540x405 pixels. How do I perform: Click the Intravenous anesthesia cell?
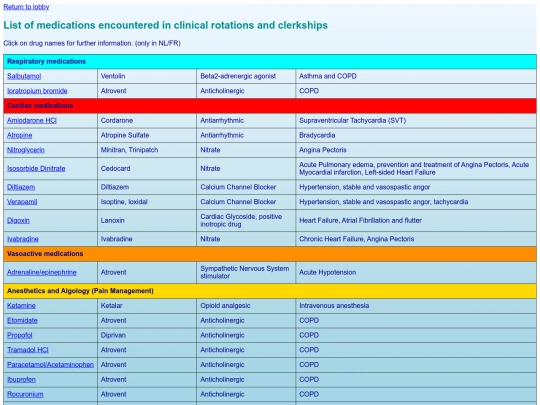[416, 306]
